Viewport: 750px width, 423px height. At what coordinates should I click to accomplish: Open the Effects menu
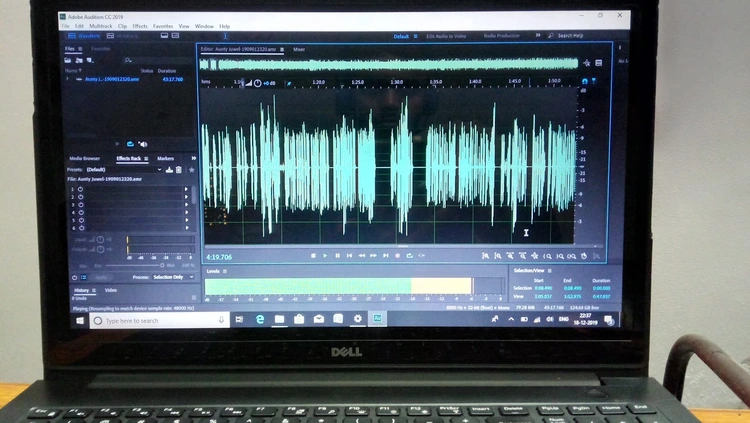pyautogui.click(x=140, y=26)
